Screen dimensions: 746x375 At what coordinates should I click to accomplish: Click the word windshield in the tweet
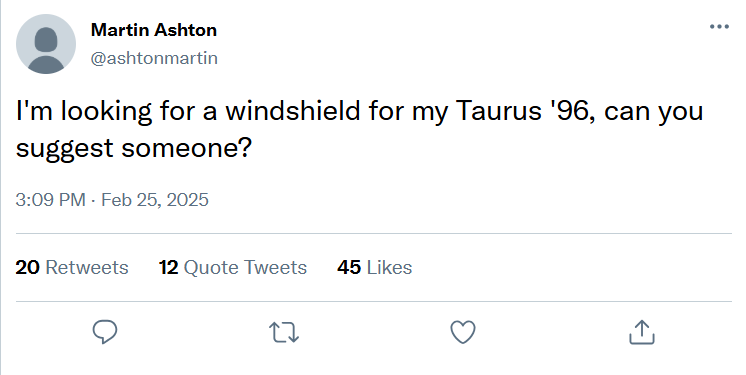(x=293, y=110)
